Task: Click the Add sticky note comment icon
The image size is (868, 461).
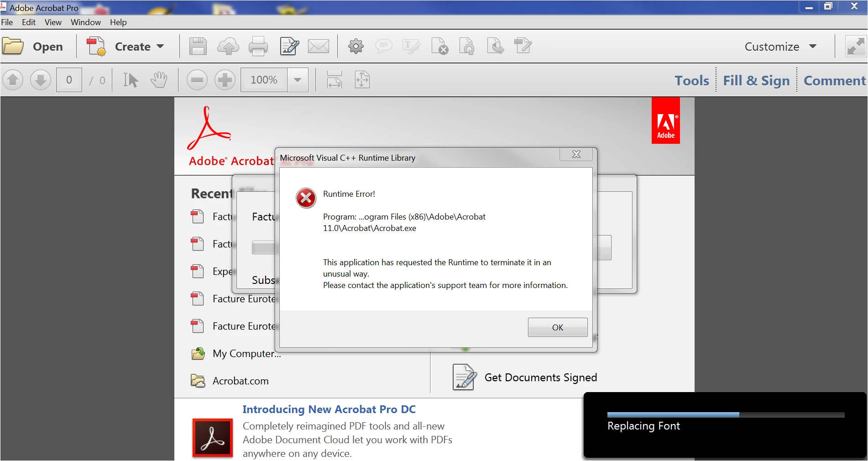Action: click(383, 46)
